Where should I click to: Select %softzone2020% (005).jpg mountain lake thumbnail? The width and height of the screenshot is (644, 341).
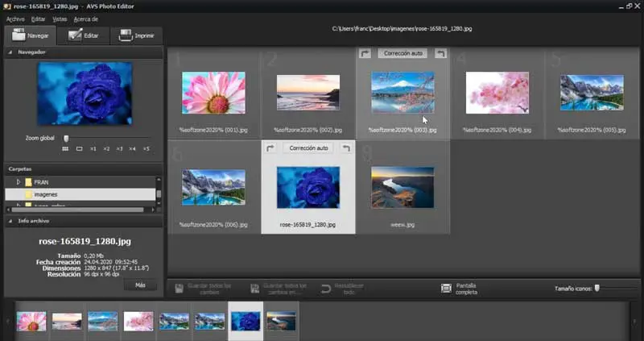tap(592, 93)
